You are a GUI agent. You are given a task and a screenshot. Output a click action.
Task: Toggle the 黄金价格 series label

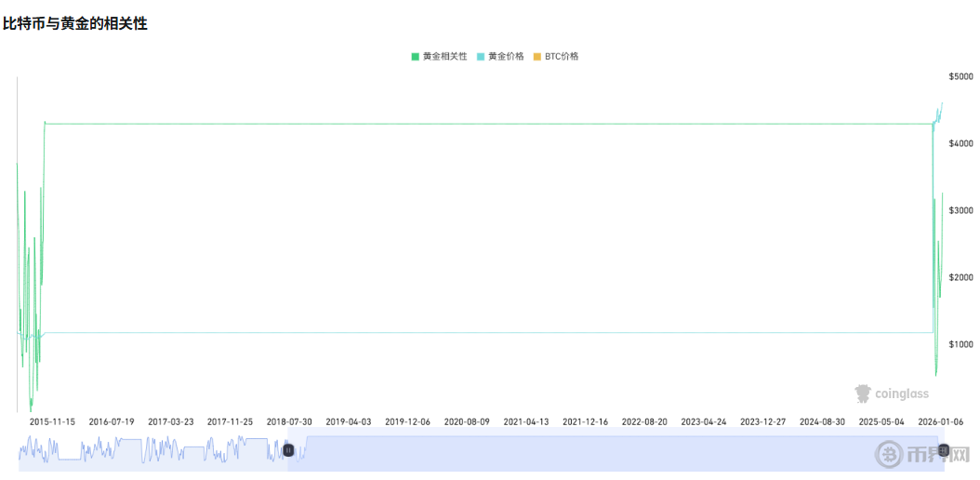[506, 57]
